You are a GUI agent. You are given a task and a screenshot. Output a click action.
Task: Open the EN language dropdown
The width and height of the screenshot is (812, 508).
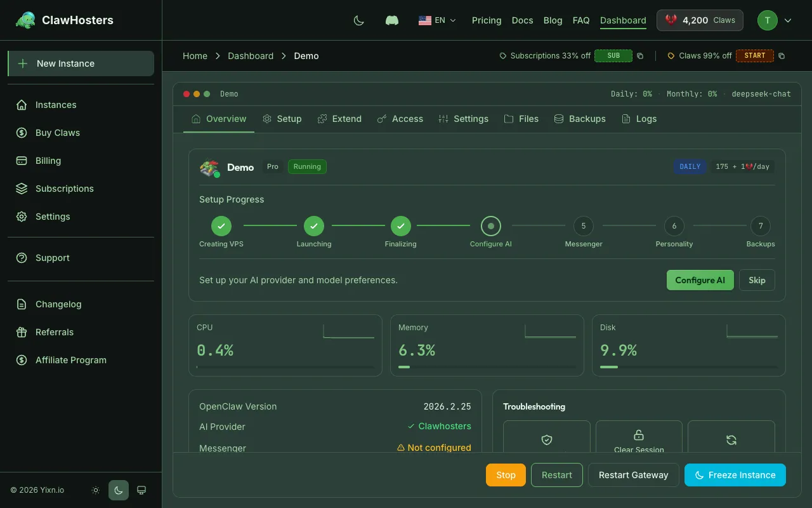pyautogui.click(x=438, y=20)
